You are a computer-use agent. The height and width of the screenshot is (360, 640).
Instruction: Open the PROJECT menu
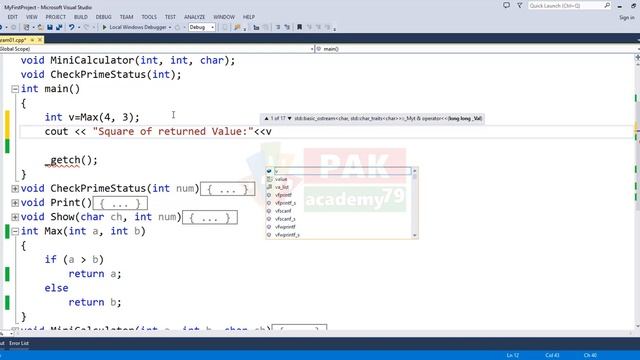coord(56,17)
